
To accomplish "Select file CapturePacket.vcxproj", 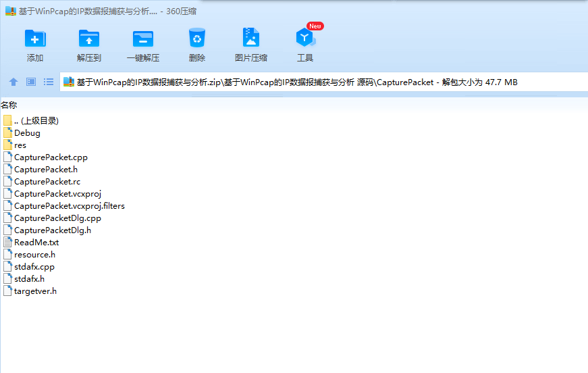I will [53, 194].
